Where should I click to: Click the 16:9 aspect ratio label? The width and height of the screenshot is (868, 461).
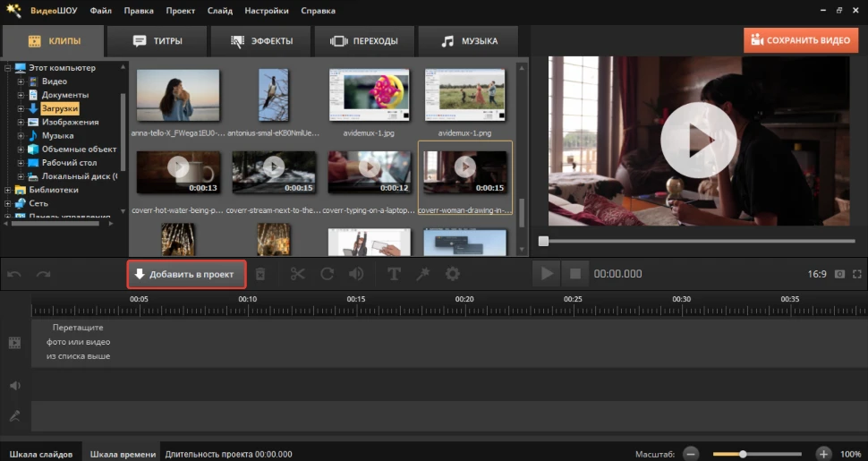pos(817,274)
